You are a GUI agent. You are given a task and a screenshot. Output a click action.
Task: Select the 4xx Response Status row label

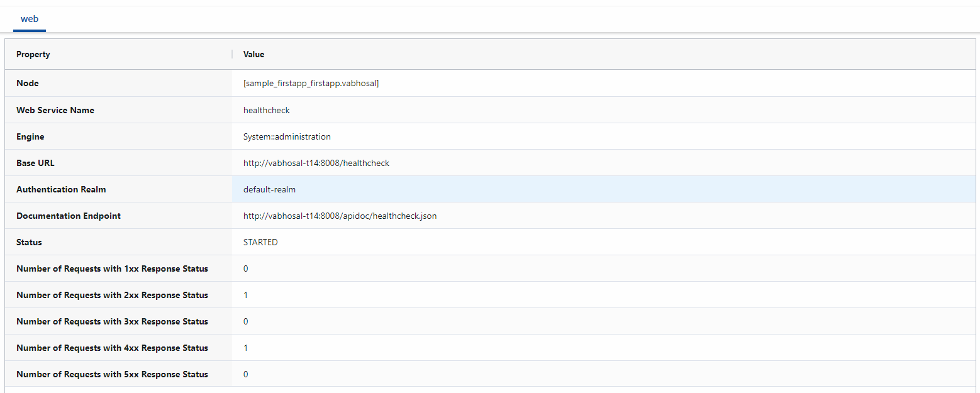pos(112,348)
